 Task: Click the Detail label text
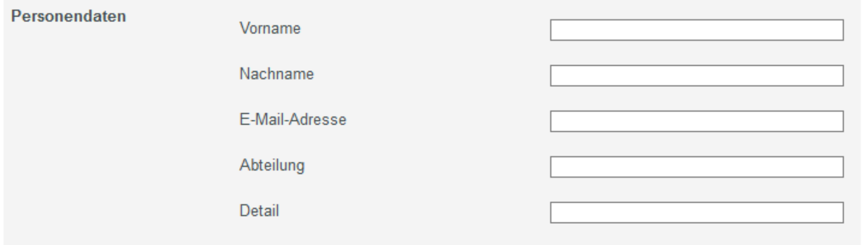pyautogui.click(x=259, y=211)
